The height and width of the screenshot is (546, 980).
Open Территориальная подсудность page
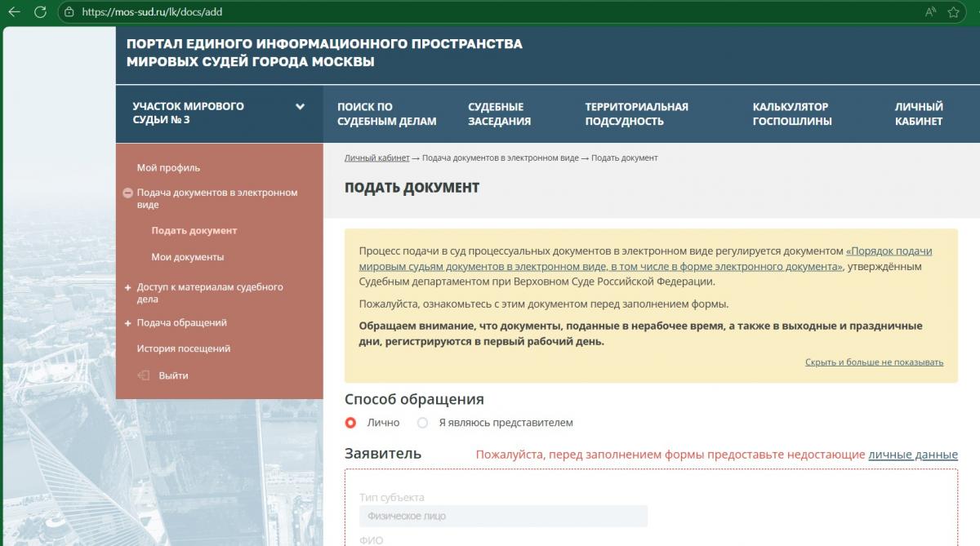coord(636,114)
